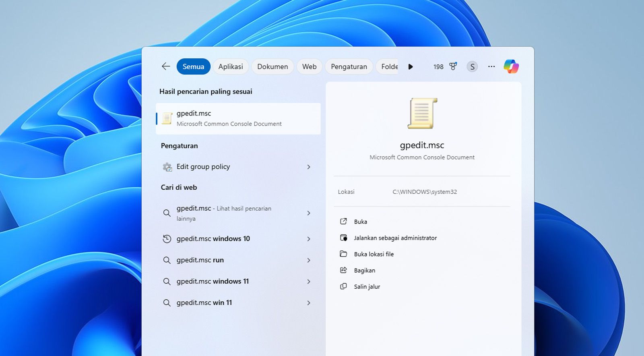The height and width of the screenshot is (356, 644).
Task: Click the back arrow in search panel
Action: coord(166,66)
